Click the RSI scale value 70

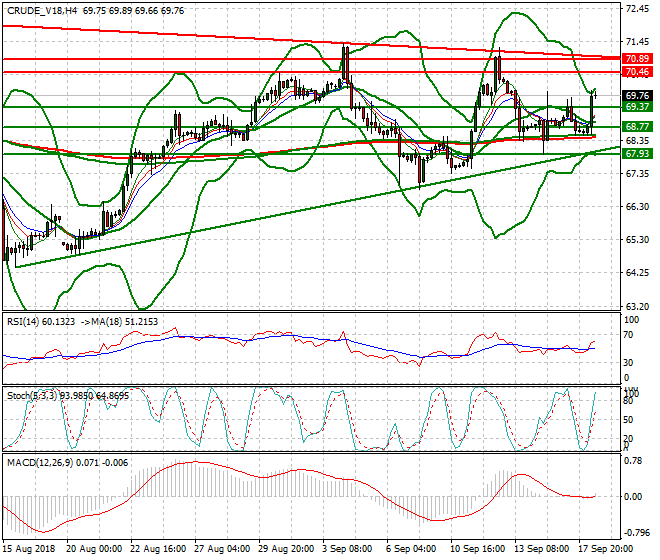click(x=628, y=335)
